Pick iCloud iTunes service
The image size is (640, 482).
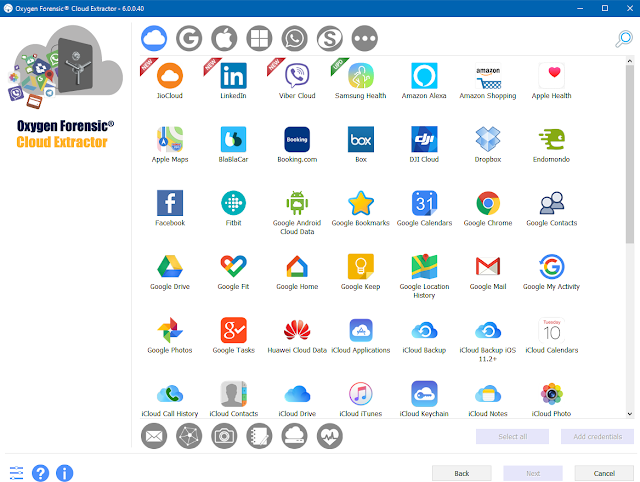pos(360,399)
